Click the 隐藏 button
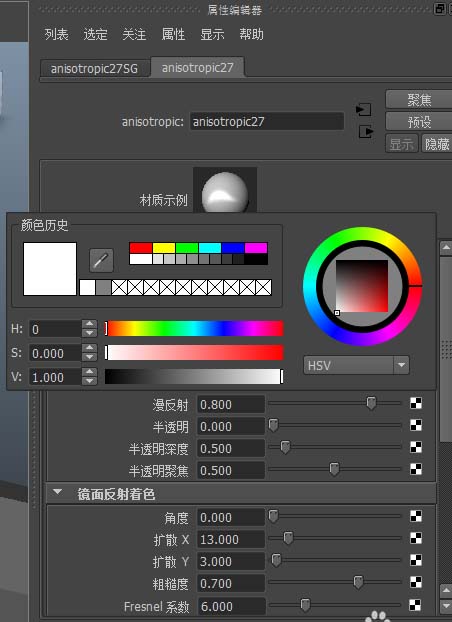Screen dimensions: 452x622 (437, 144)
